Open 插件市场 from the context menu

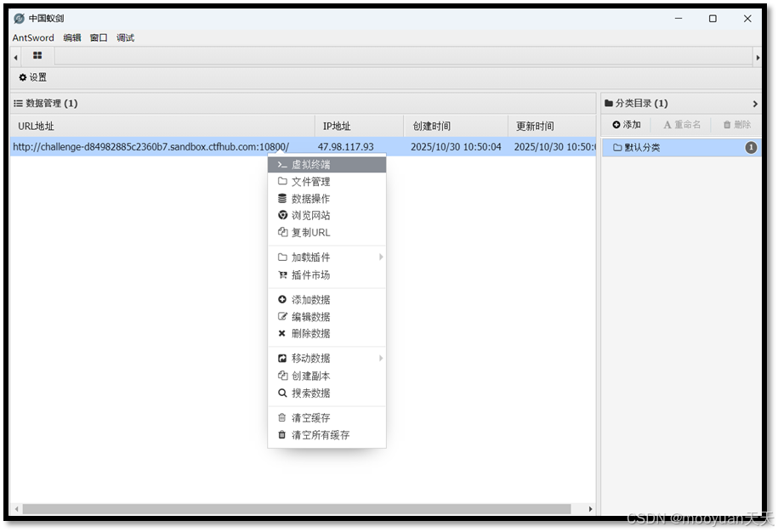[x=327, y=274]
